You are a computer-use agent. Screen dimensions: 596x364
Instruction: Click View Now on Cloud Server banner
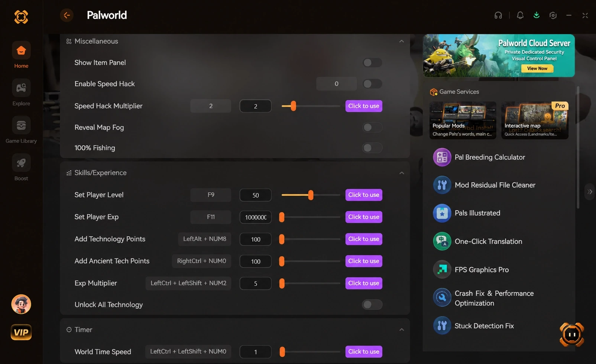(x=537, y=68)
